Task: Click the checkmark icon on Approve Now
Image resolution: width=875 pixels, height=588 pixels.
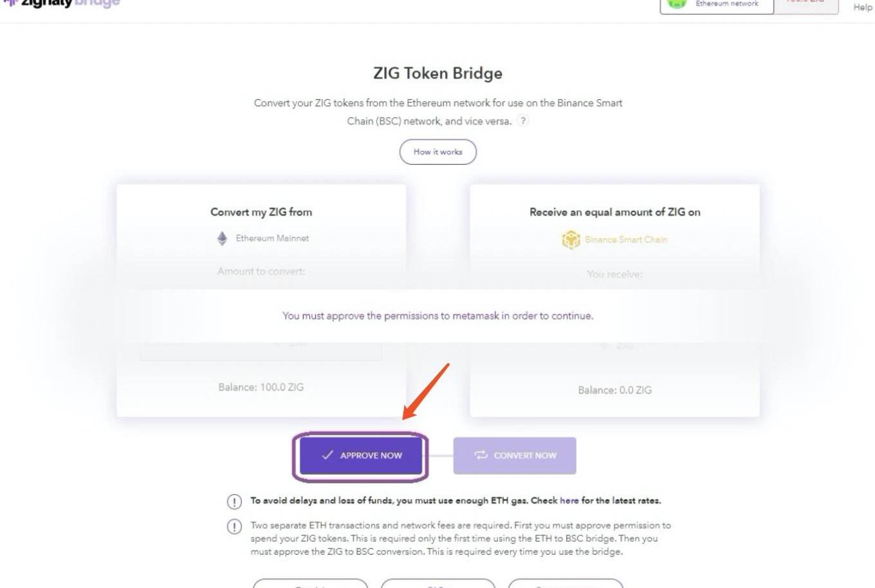Action: pos(327,455)
